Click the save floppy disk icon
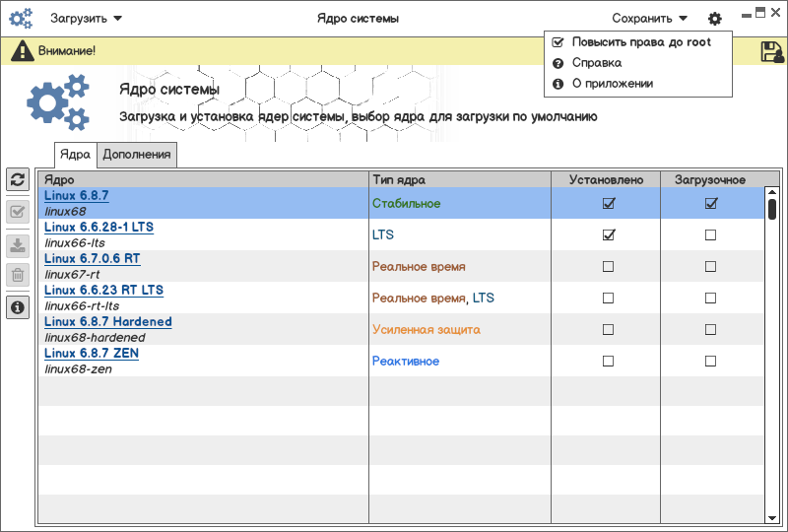The image size is (788, 532). (x=771, y=52)
